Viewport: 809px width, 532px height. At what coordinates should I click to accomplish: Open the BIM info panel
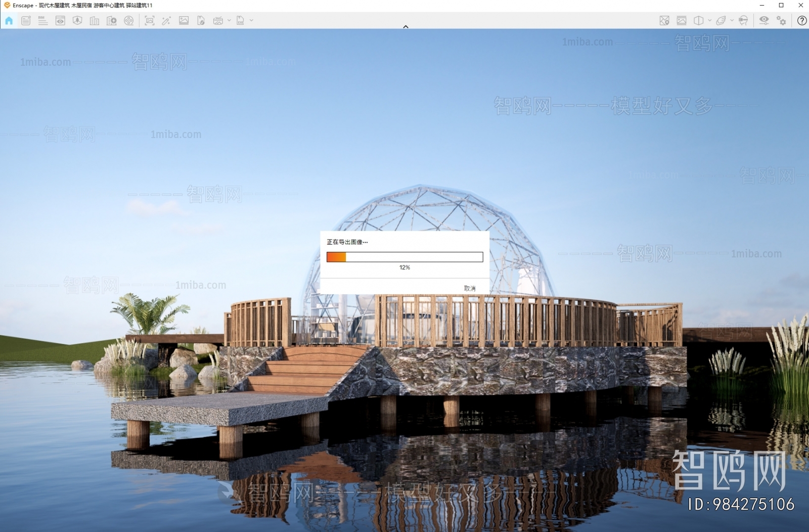click(43, 21)
